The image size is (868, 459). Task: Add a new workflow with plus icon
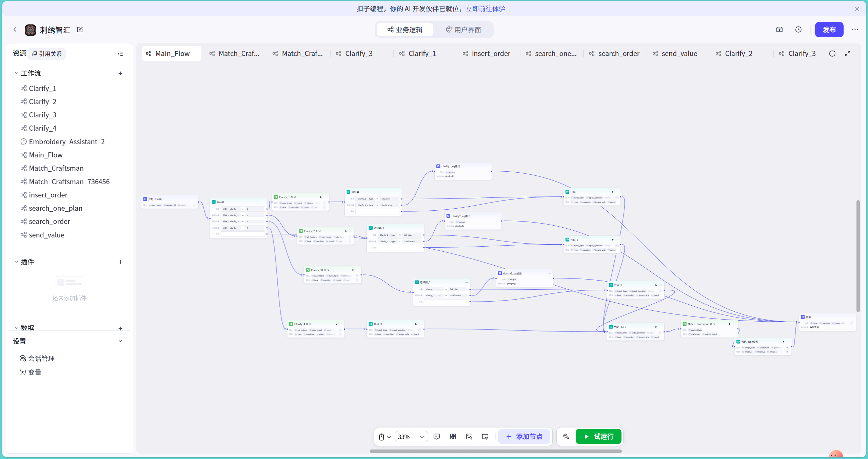[x=120, y=73]
